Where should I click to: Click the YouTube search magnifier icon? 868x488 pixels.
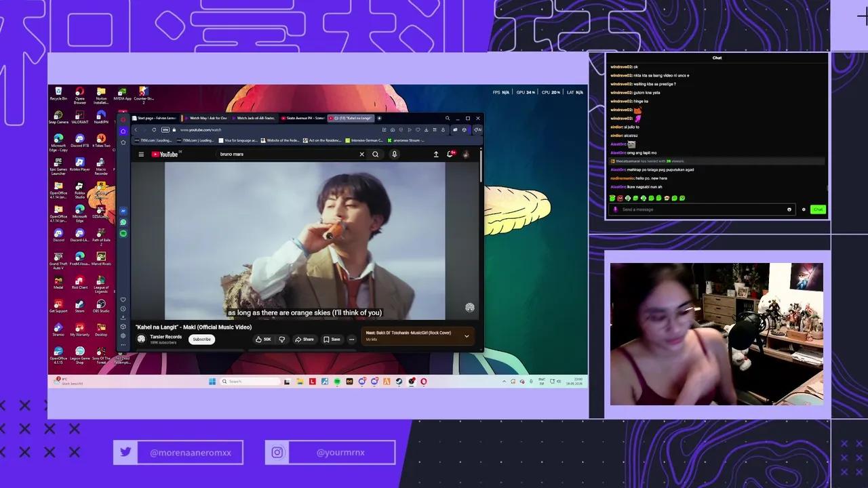point(376,154)
